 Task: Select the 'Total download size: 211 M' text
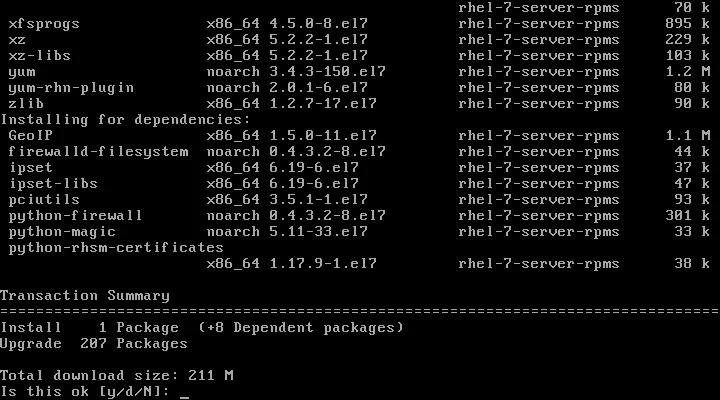(x=117, y=375)
